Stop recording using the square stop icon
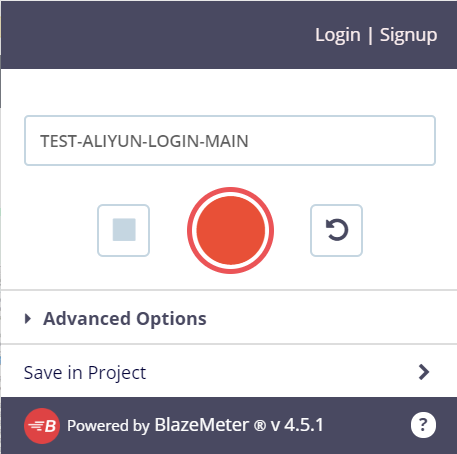 [124, 230]
